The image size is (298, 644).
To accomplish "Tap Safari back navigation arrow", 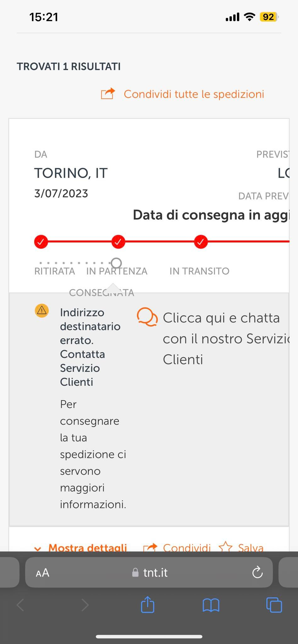I will point(21,605).
